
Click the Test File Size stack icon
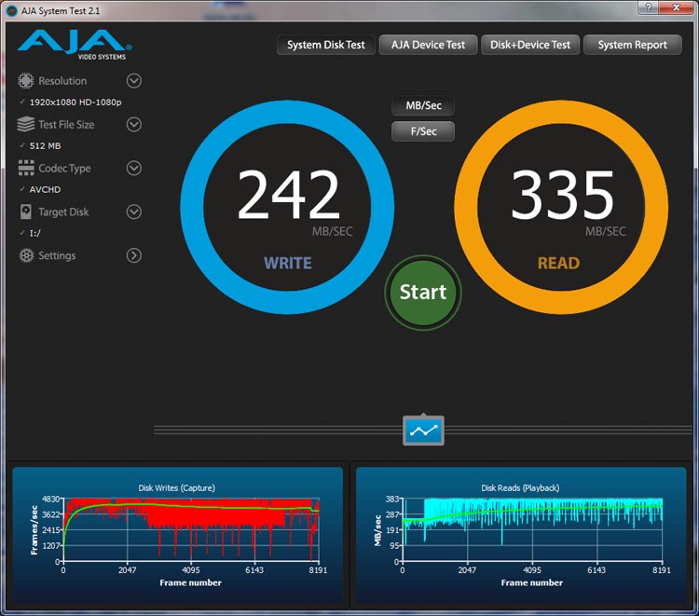click(x=26, y=124)
